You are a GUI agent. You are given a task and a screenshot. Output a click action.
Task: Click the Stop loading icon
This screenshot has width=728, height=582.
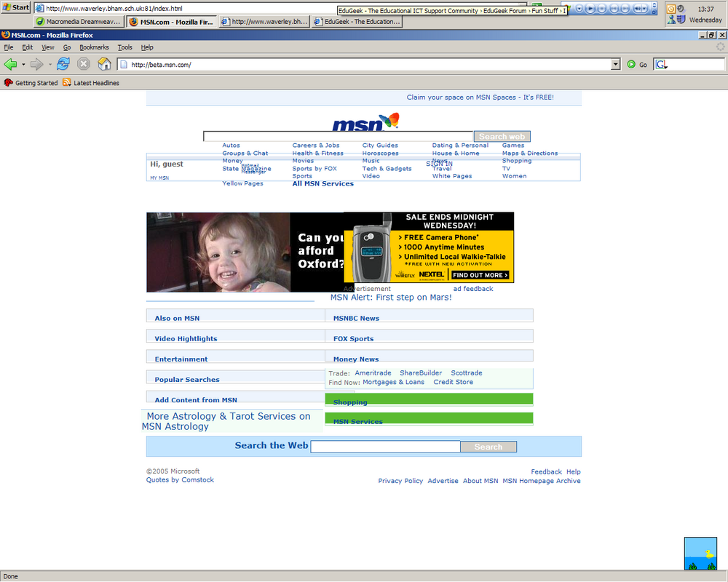coord(84,64)
